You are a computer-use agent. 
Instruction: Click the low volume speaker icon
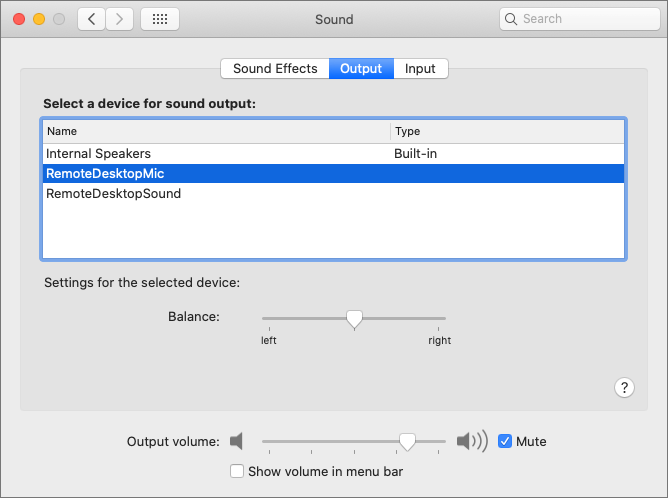pyautogui.click(x=236, y=441)
